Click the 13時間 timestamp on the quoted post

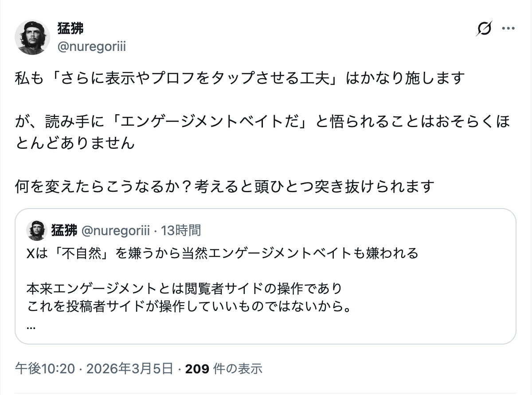point(181,230)
